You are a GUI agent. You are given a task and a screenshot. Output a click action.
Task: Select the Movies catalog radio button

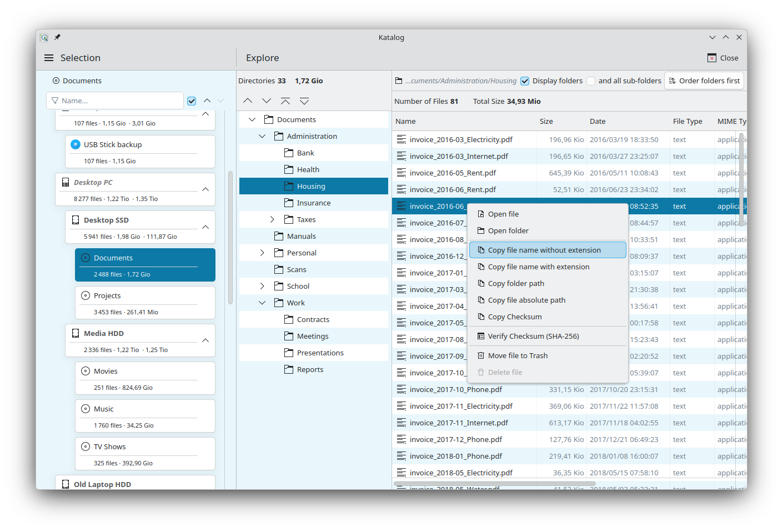(86, 371)
